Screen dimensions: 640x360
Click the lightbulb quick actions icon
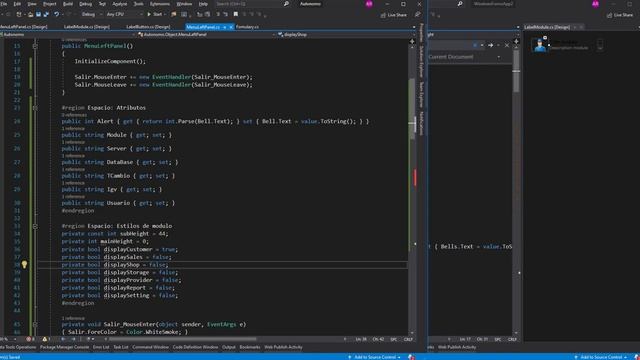(x=24, y=265)
